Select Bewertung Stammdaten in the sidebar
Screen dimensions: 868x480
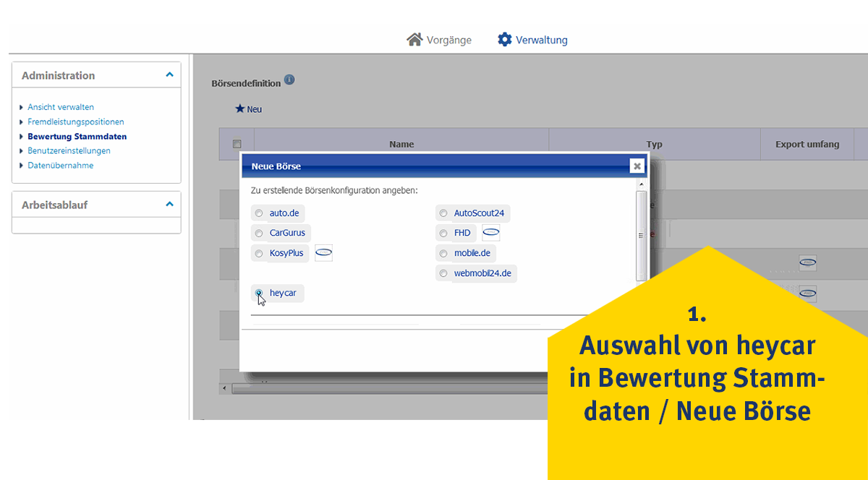tap(77, 136)
